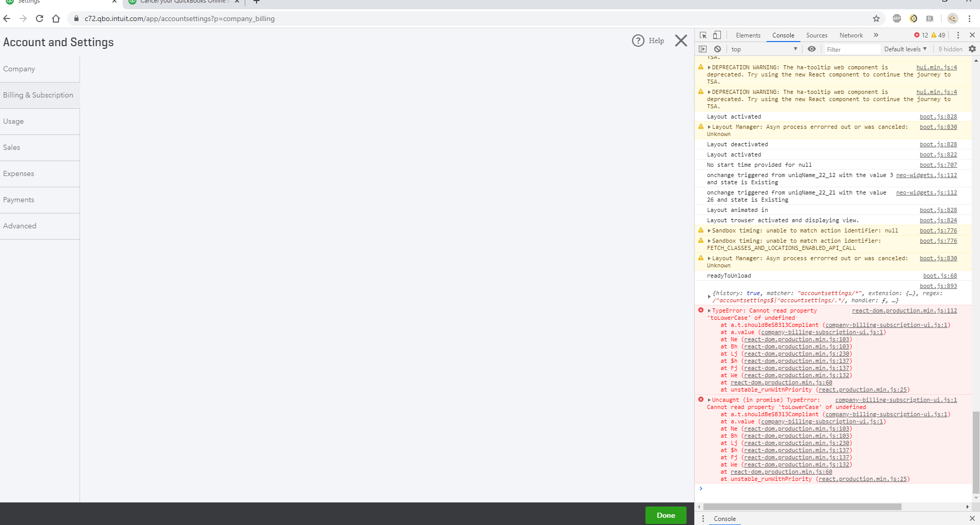The height and width of the screenshot is (525, 980).
Task: Toggle the console sidebar panel
Action: pyautogui.click(x=703, y=49)
